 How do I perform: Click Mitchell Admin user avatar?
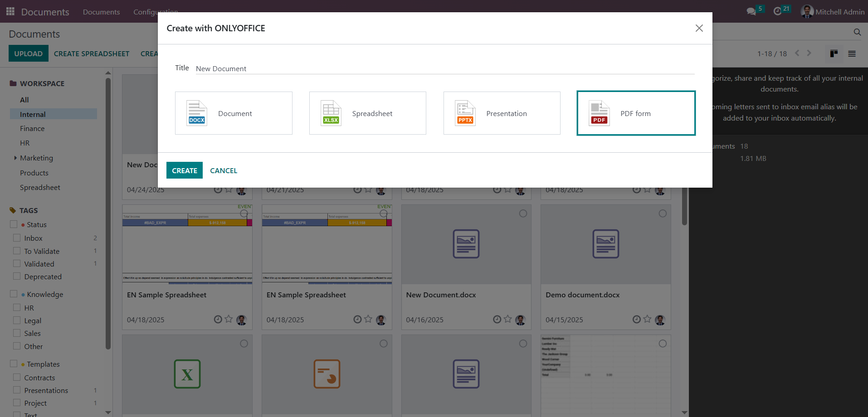click(807, 11)
